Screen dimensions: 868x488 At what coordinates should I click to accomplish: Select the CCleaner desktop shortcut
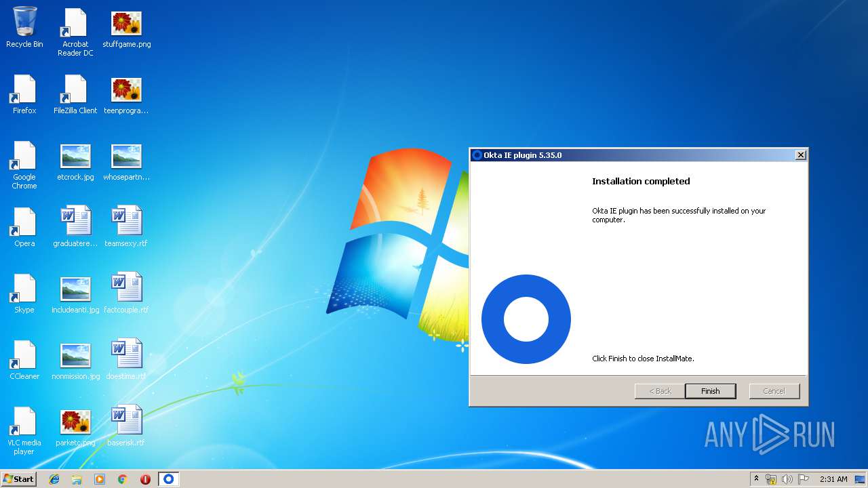pos(24,360)
